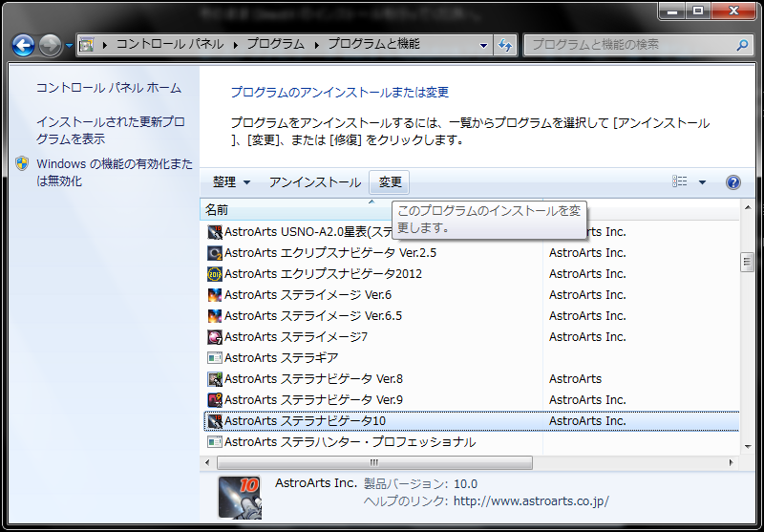Click publisher AstroArts in the Ver.8 row

click(576, 378)
